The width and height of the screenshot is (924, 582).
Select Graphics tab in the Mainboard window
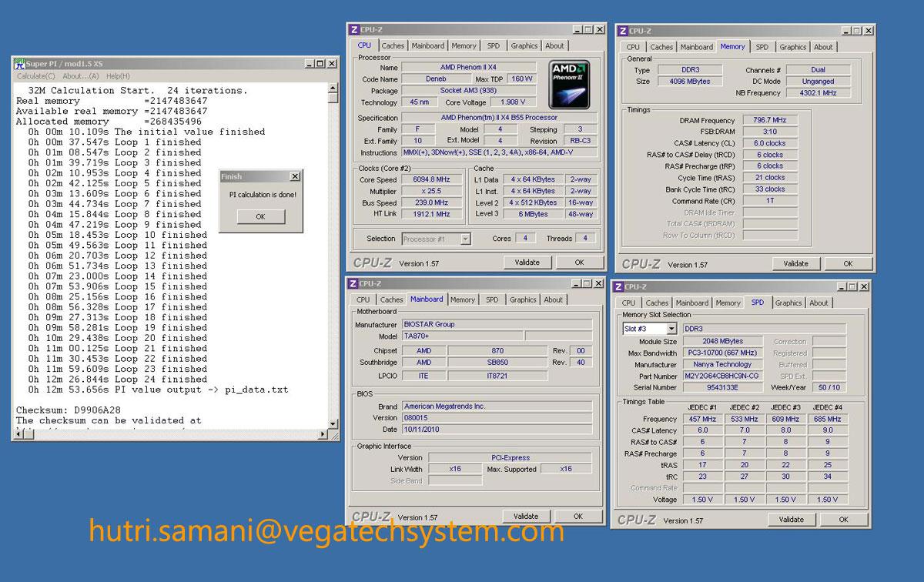point(523,299)
